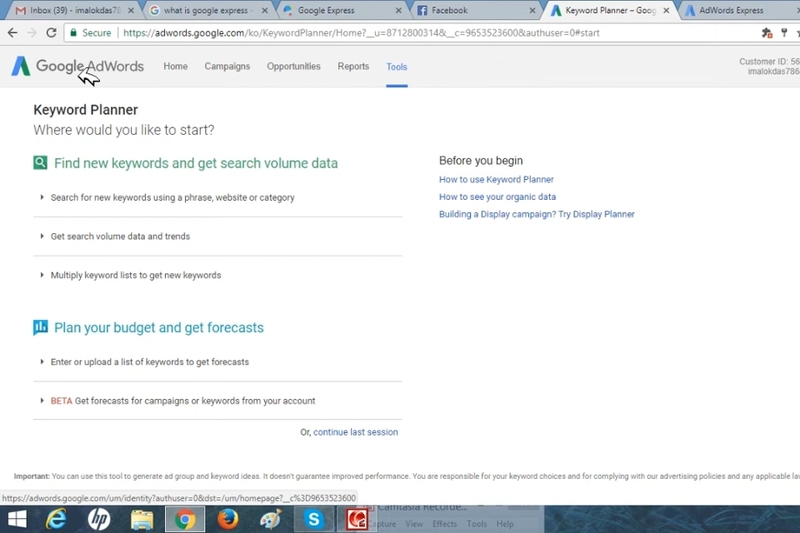Viewport: 800px width, 533px height.
Task: Click the blue bar-chart forecasts icon
Action: [x=40, y=327]
